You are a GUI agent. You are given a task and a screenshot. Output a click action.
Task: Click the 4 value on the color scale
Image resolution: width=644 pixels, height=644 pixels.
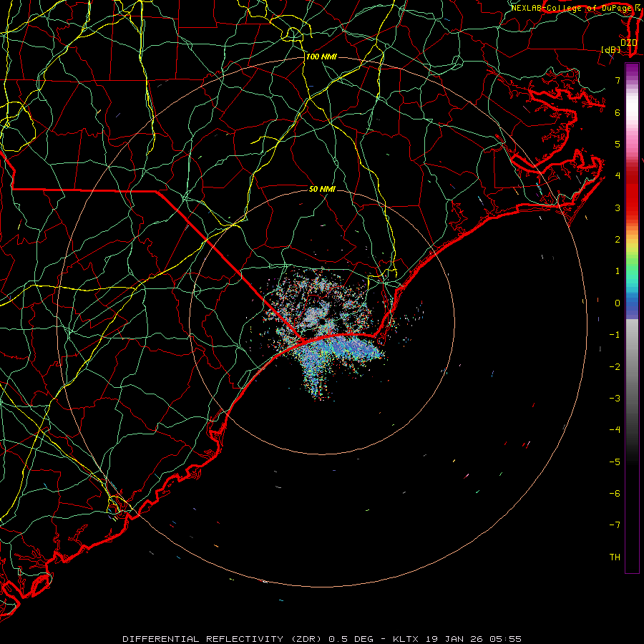pyautogui.click(x=618, y=176)
